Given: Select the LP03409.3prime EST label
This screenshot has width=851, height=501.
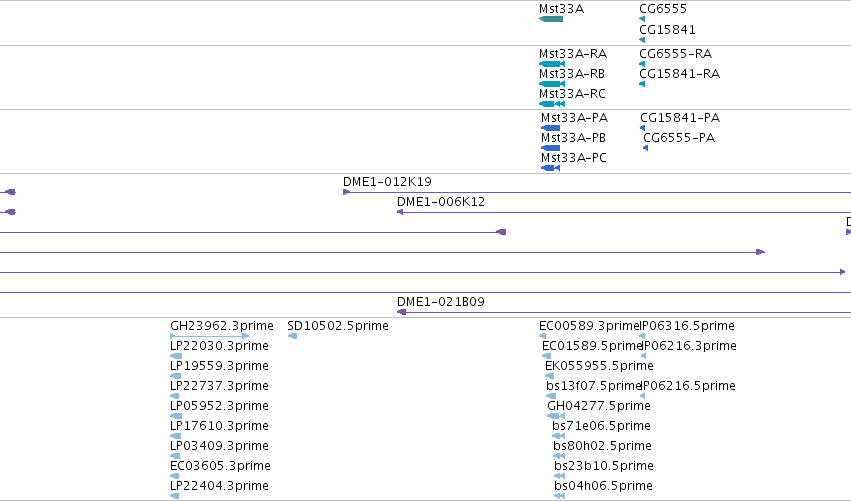Looking at the screenshot, I should [219, 446].
